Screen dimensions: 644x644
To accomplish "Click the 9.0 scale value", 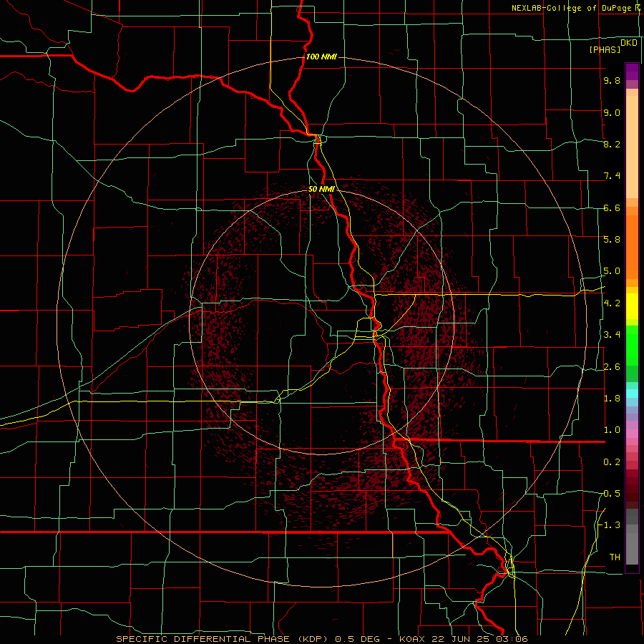I will [x=612, y=112].
